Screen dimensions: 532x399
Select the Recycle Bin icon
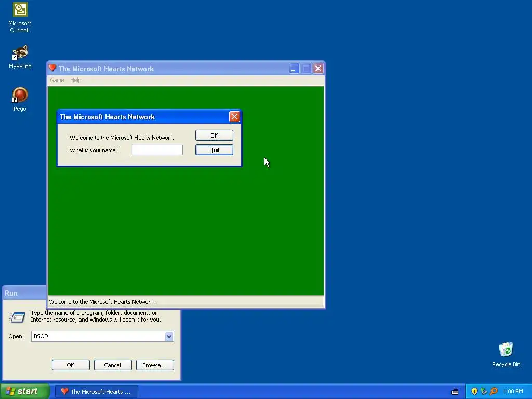point(506,354)
